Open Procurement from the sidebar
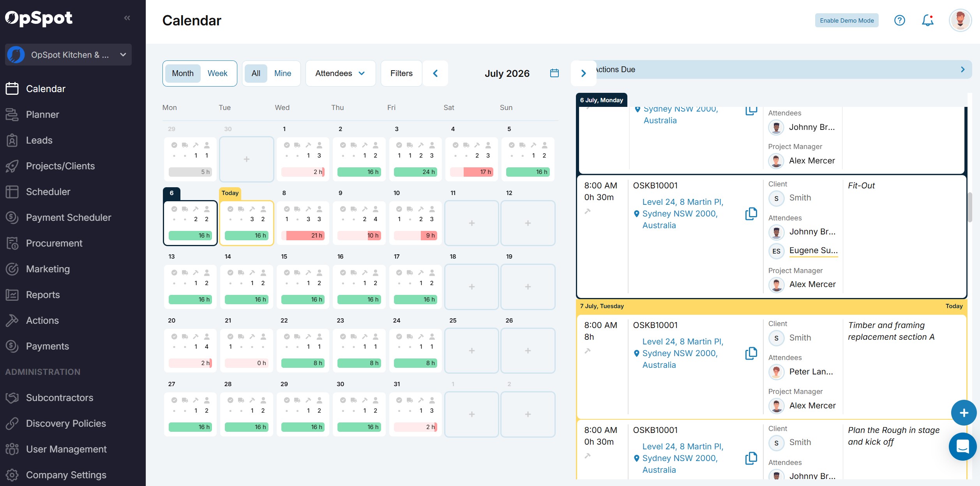This screenshot has width=980, height=486. click(x=54, y=243)
